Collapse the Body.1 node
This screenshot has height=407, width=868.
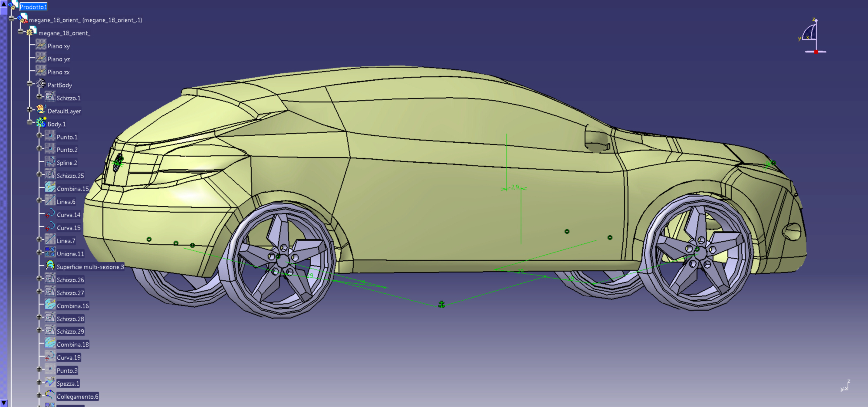pyautogui.click(x=30, y=123)
